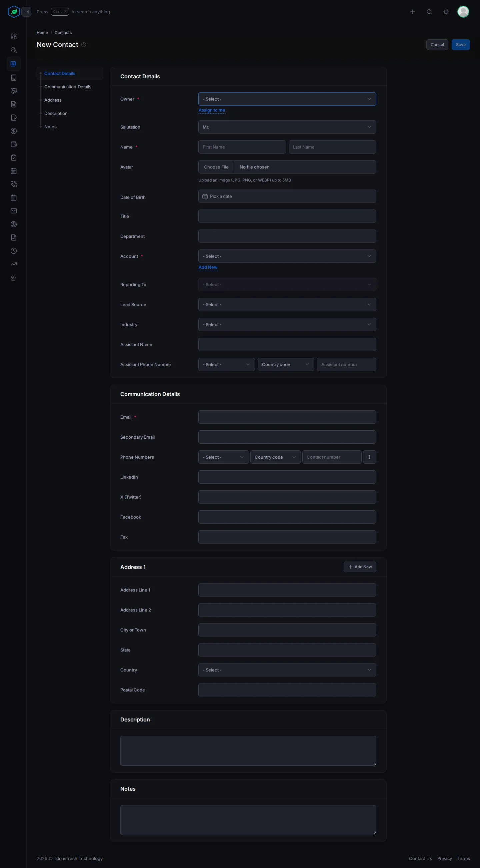The height and width of the screenshot is (868, 480).
Task: Open the calls phone icon in sidebar
Action: coord(13,184)
